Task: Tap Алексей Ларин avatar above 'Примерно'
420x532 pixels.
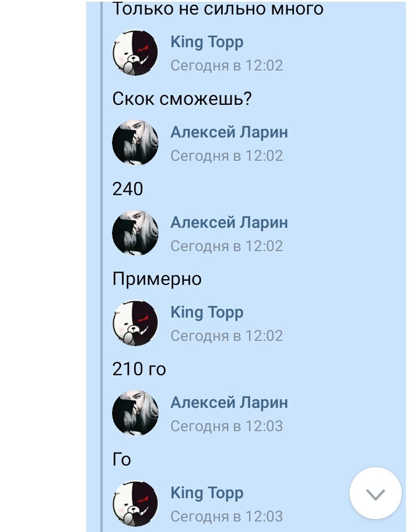Action: click(135, 233)
